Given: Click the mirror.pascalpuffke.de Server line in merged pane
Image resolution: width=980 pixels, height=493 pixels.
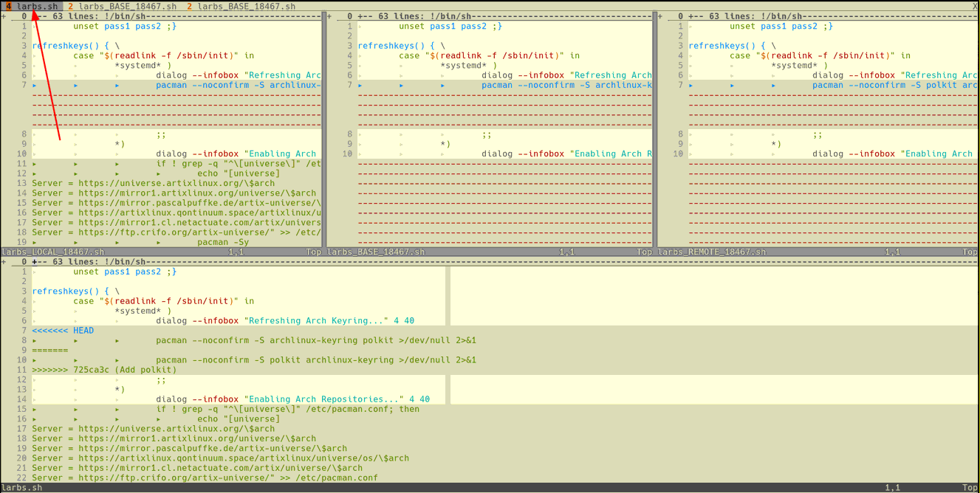Looking at the screenshot, I should [189, 448].
